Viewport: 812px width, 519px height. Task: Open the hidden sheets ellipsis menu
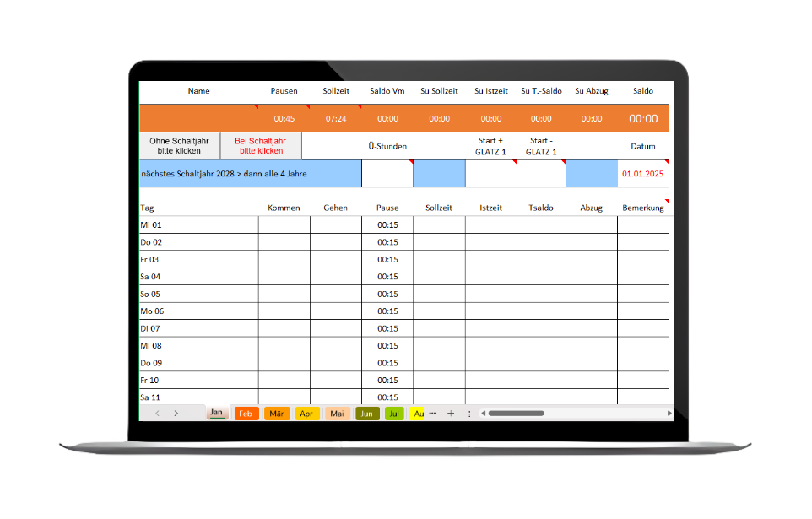(x=432, y=414)
